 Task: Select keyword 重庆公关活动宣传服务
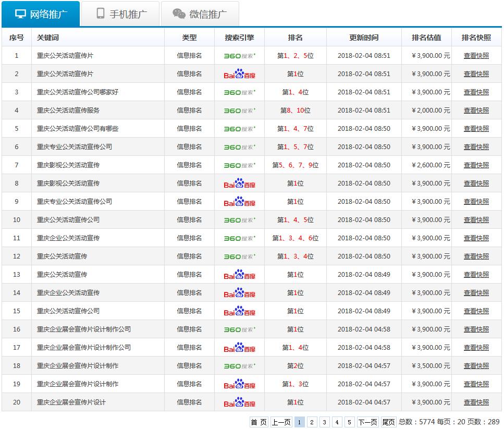pos(68,110)
